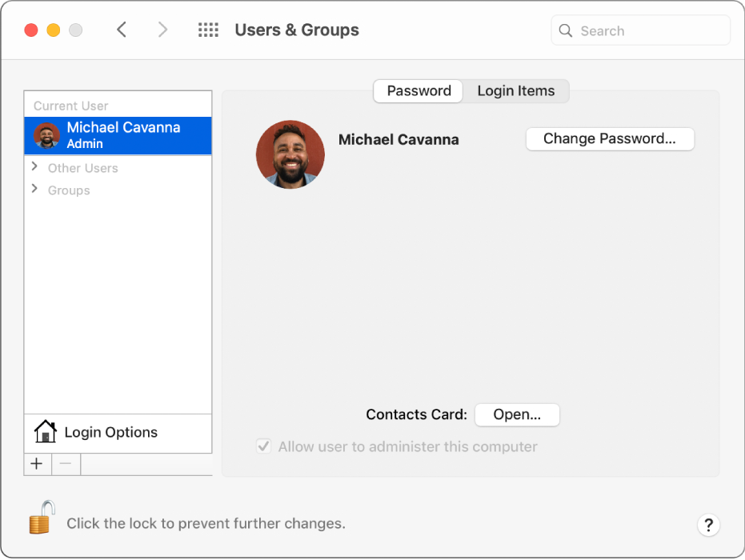Click the back navigation arrow

(122, 30)
